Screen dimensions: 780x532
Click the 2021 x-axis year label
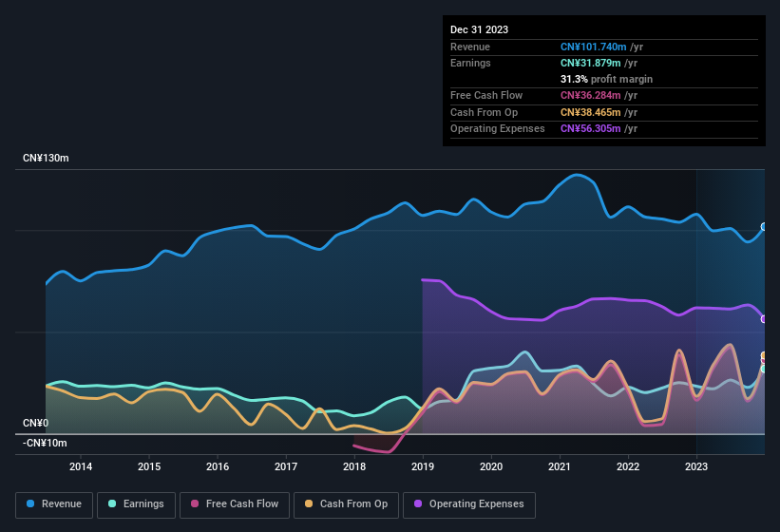[x=560, y=466]
